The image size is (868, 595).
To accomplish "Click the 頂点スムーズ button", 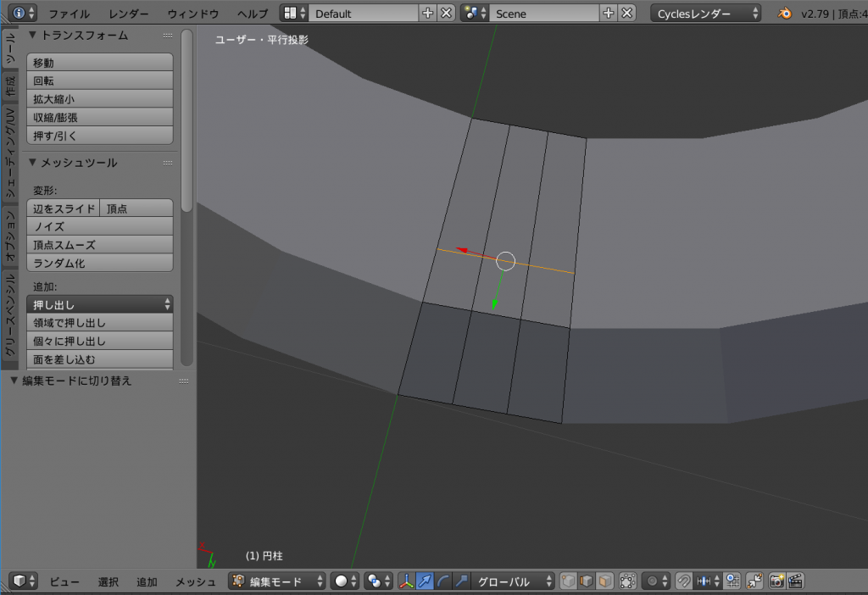I will (100, 245).
